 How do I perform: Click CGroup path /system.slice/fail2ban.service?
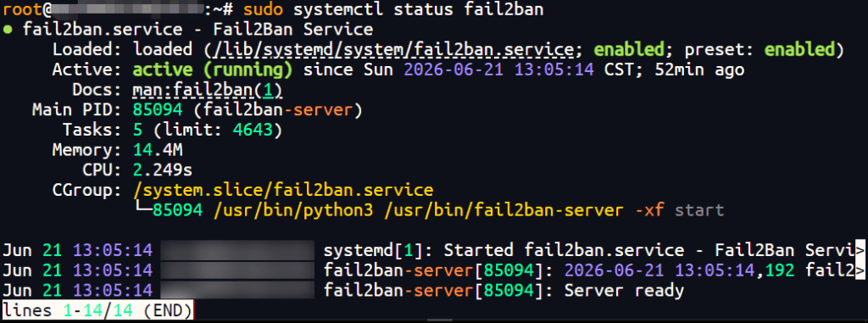283,191
